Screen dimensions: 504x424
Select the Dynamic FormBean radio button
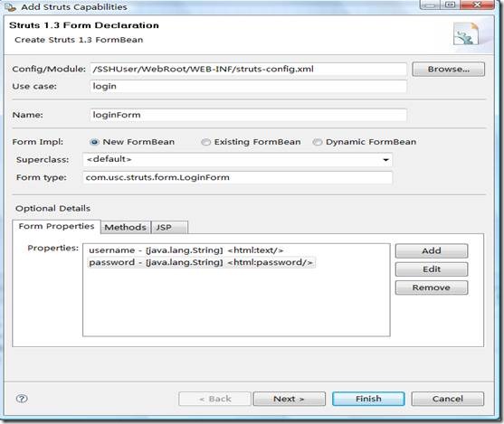[318, 142]
